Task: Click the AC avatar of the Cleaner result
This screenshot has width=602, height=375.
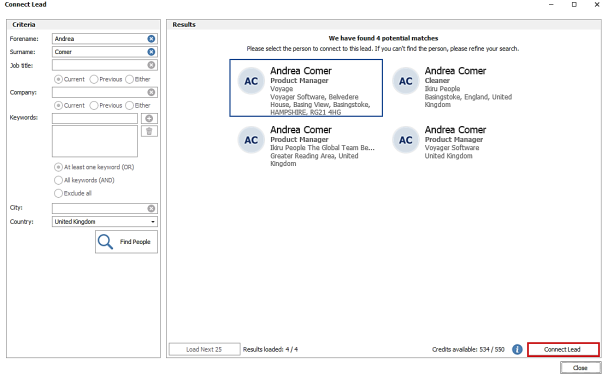Action: click(x=405, y=81)
